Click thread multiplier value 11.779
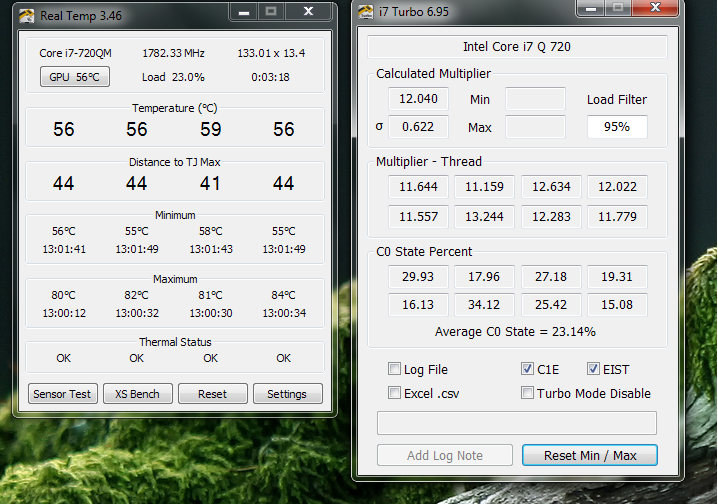Viewport: 718px width, 504px height. pos(617,217)
